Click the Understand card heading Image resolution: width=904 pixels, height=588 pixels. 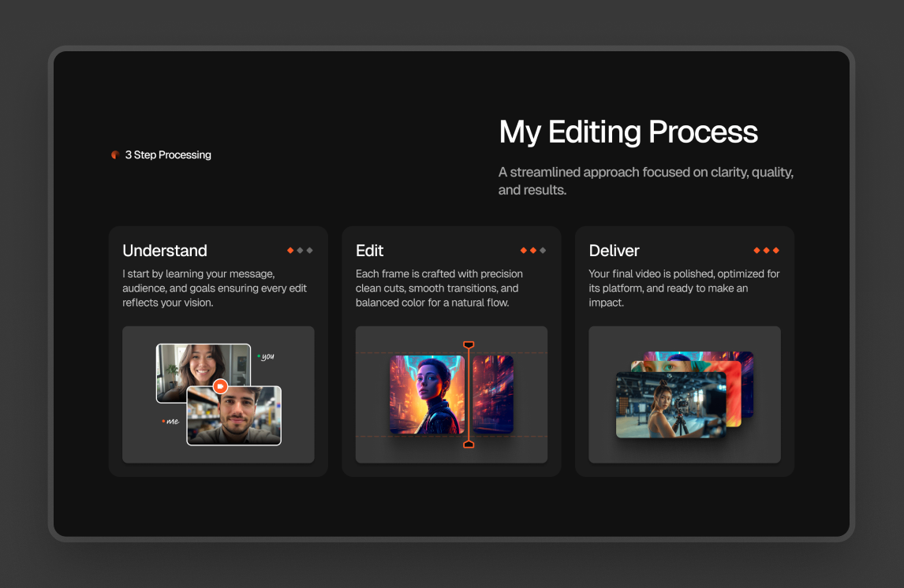pos(165,251)
